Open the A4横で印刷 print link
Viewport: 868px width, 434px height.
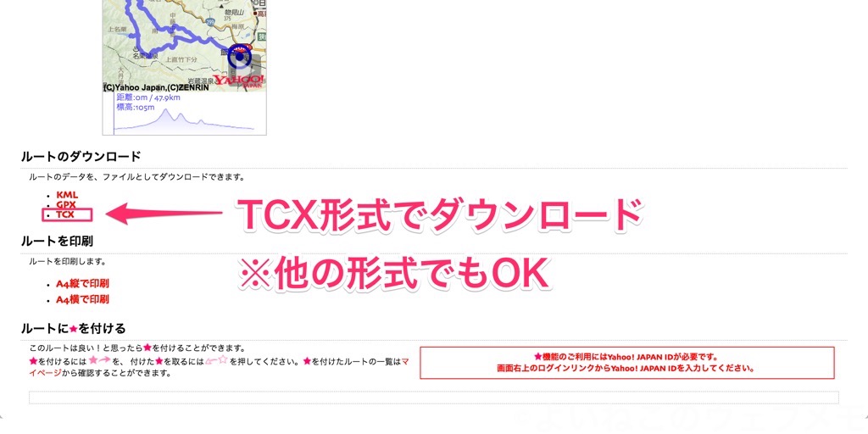click(82, 299)
